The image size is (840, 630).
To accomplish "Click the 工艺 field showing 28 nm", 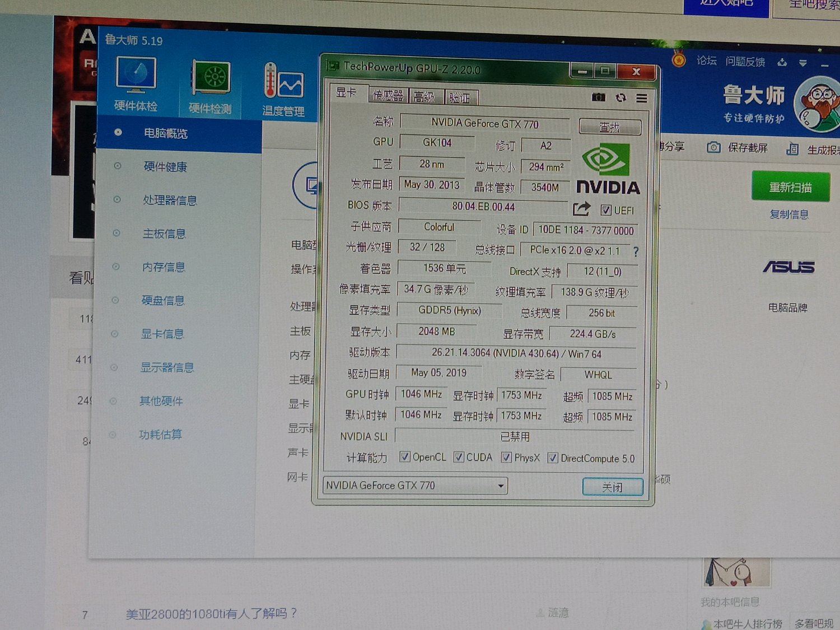I will [x=432, y=164].
